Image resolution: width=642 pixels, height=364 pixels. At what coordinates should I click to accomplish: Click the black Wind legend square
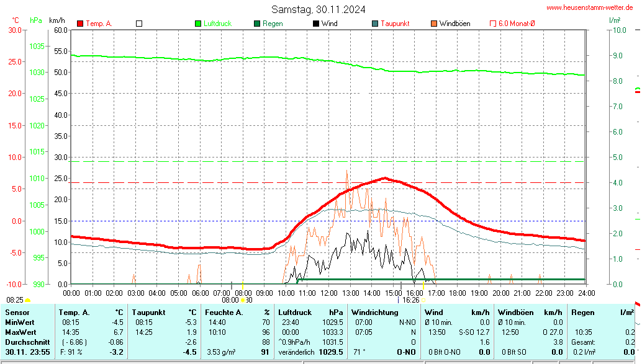tap(316, 24)
